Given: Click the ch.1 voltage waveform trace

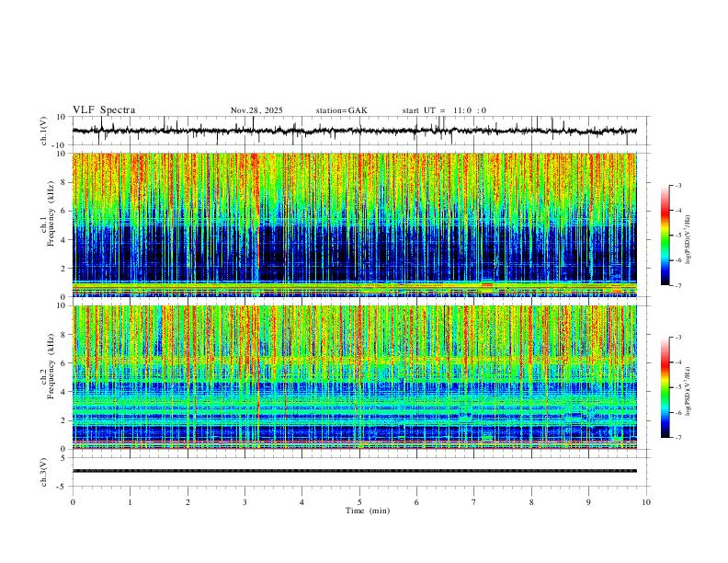Looking at the screenshot, I should click(354, 131).
